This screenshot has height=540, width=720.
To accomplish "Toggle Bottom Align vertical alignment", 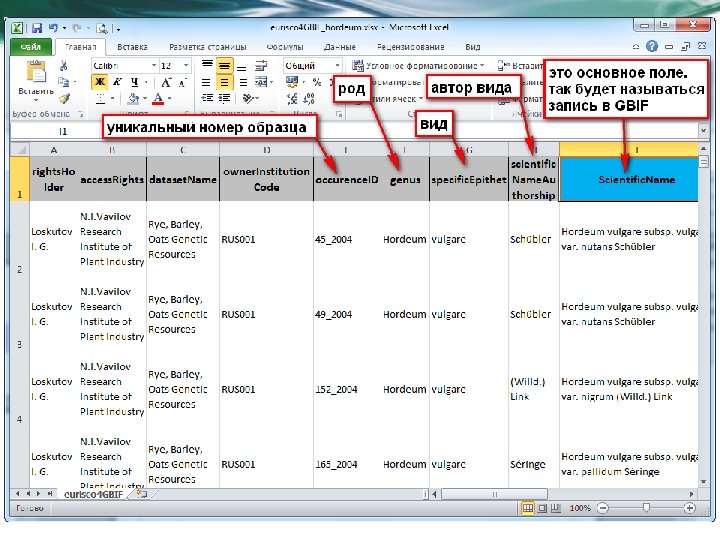I will [242, 67].
